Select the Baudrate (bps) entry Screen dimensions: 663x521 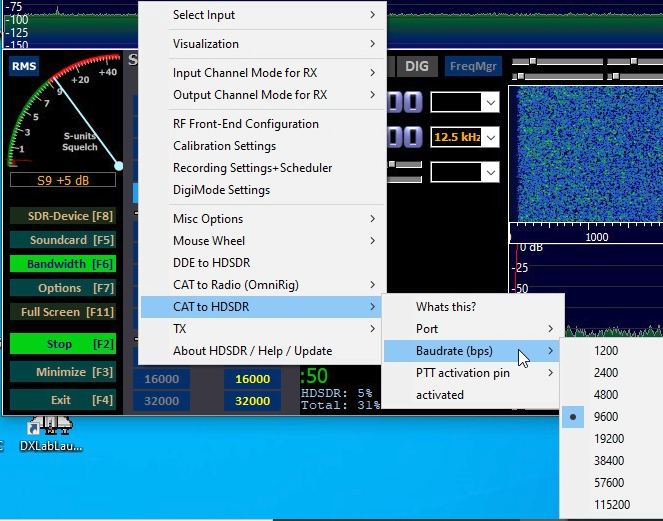473,351
